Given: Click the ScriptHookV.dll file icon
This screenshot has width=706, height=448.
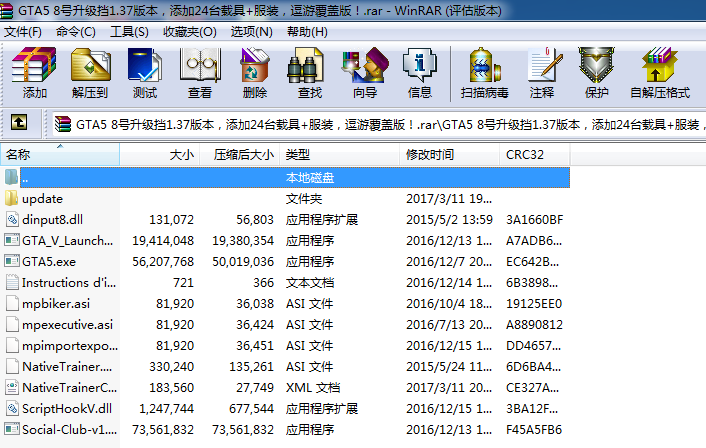Looking at the screenshot, I should coord(11,408).
